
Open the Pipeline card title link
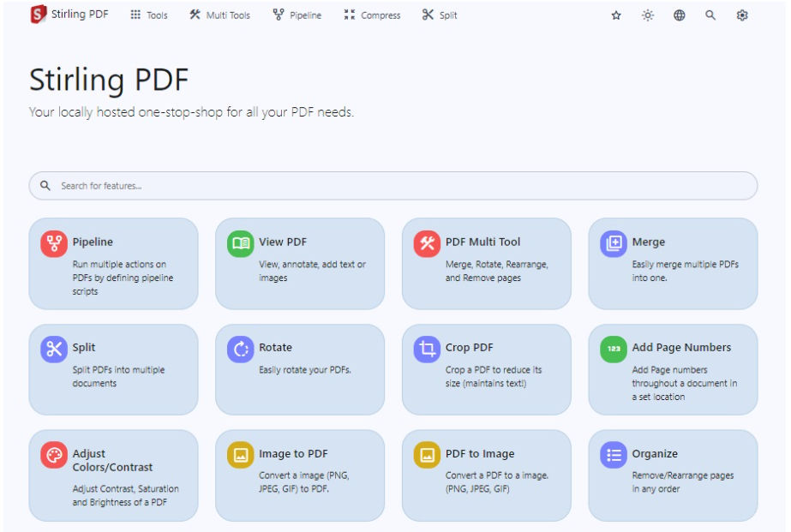(x=93, y=242)
